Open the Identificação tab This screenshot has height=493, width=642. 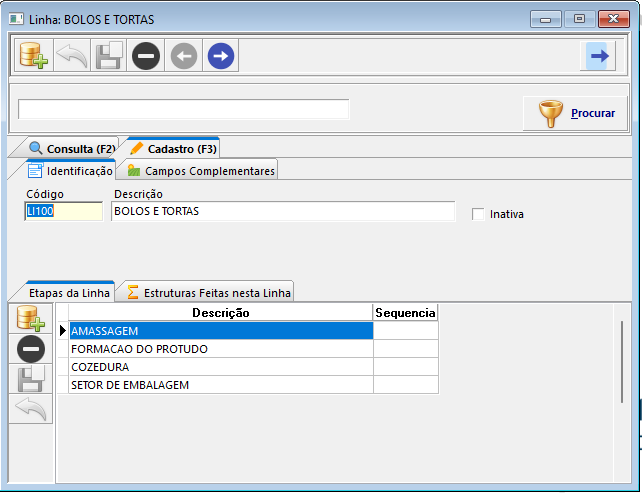pos(70,170)
